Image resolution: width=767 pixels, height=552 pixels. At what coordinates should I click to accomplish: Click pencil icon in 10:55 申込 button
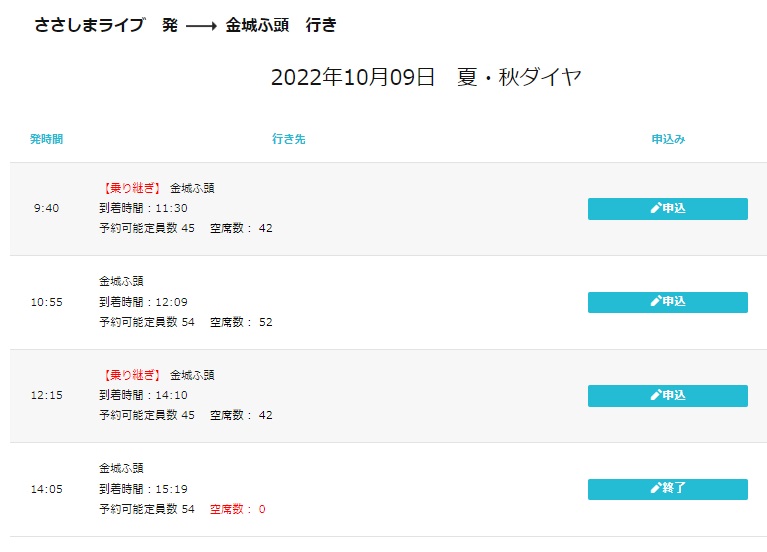point(655,301)
